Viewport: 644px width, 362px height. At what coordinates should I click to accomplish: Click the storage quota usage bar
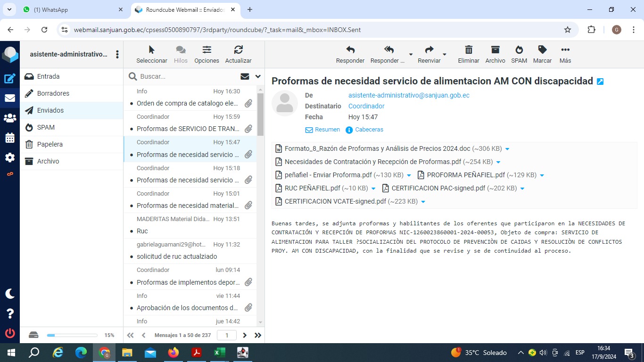[x=72, y=335]
